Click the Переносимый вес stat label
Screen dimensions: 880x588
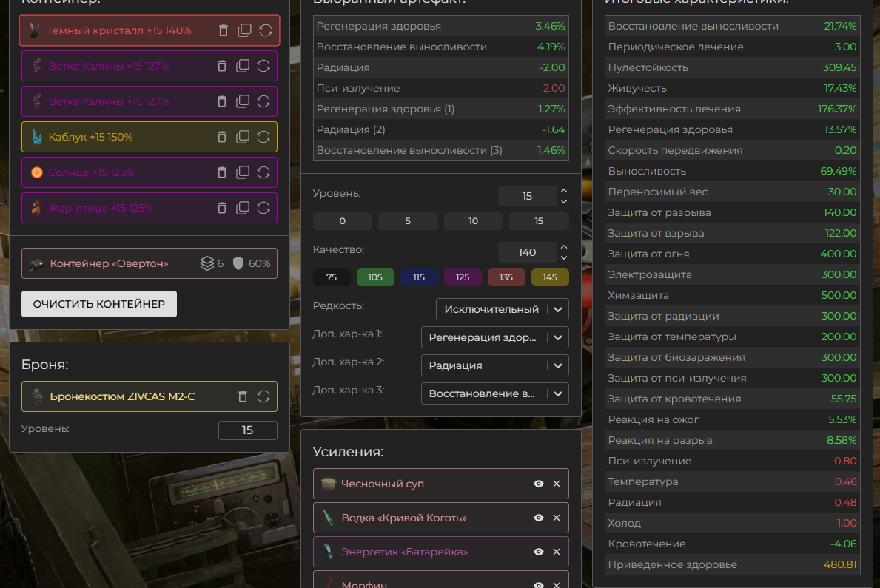click(x=658, y=192)
